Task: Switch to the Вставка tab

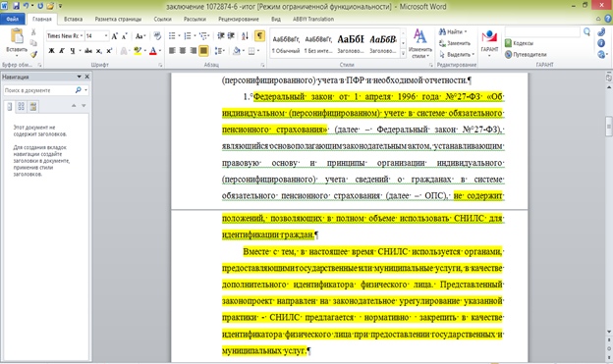Action: [x=73, y=19]
